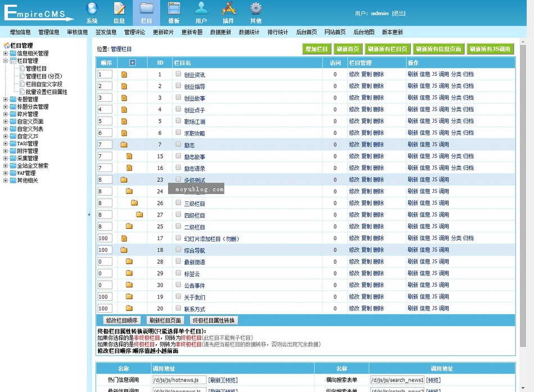The width and height of the screenshot is (534, 392).
Task: Open 批量设置栏目属性 in the sidebar tree
Action: coord(47,92)
